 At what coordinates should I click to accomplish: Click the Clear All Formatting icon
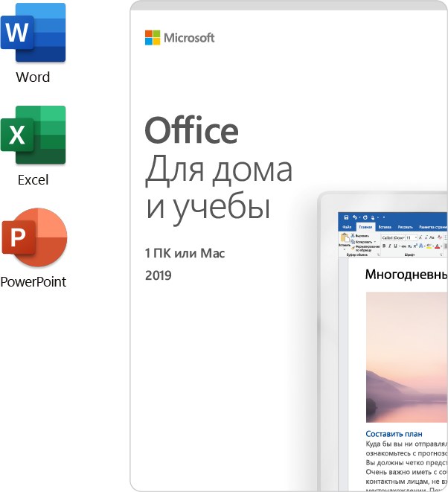(x=440, y=237)
